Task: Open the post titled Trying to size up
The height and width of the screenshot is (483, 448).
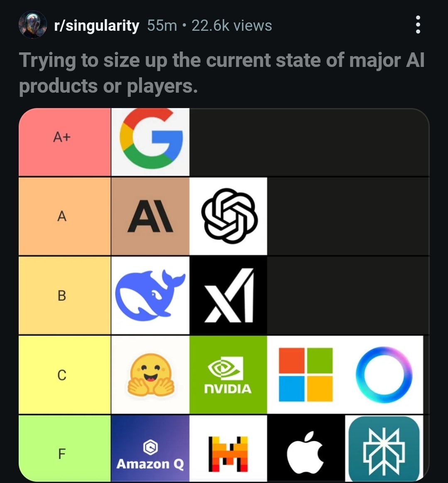Action: coord(222,73)
